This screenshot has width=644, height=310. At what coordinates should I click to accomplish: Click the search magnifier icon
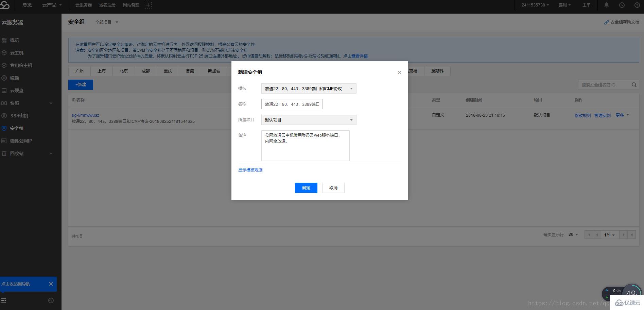[634, 85]
